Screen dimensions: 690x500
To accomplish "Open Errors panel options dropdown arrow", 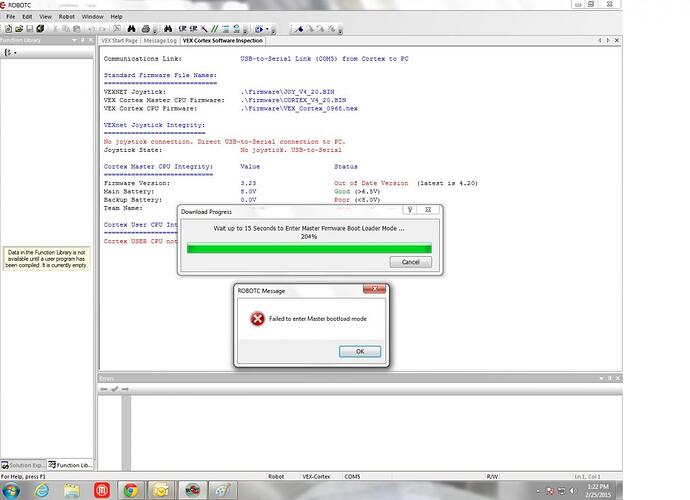I will click(602, 378).
